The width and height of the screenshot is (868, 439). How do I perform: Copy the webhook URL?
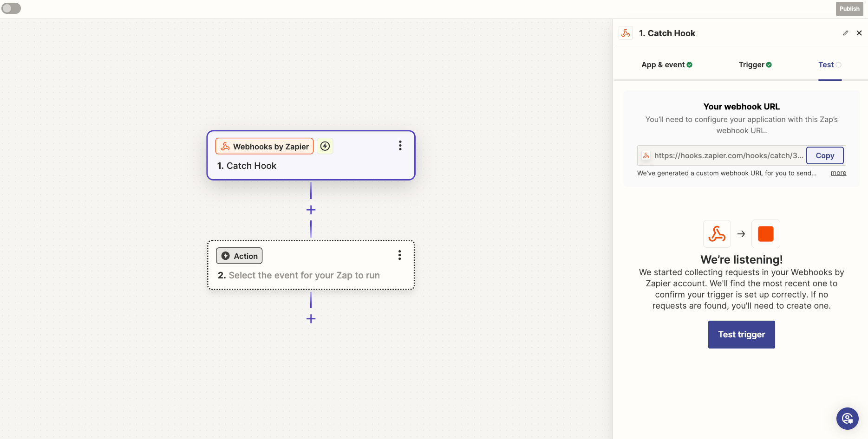(x=824, y=155)
